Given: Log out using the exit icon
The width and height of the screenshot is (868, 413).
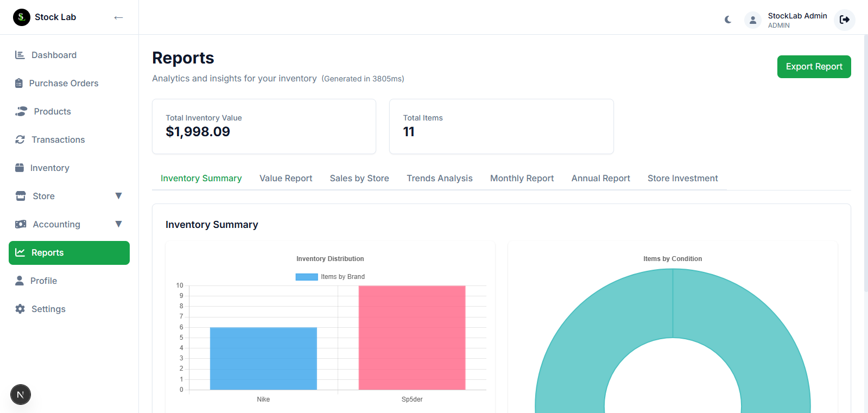Looking at the screenshot, I should [845, 20].
